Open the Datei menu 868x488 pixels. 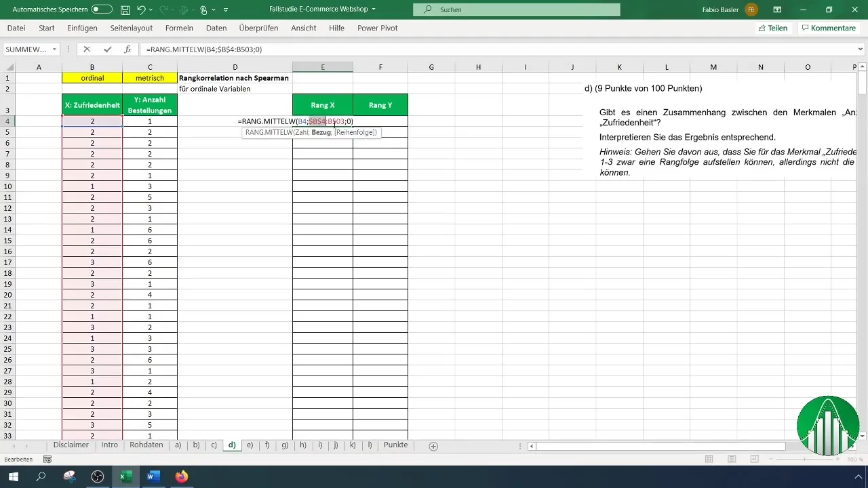point(16,28)
